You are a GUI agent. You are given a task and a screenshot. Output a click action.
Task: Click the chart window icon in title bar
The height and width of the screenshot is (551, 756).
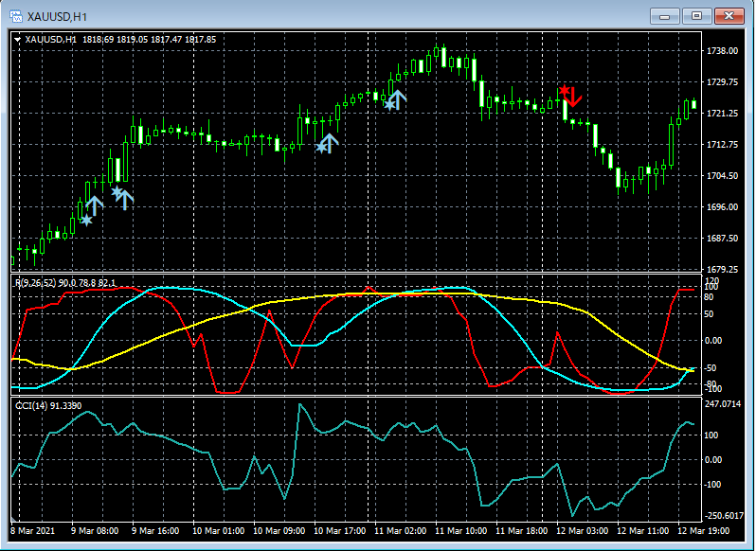(17, 16)
